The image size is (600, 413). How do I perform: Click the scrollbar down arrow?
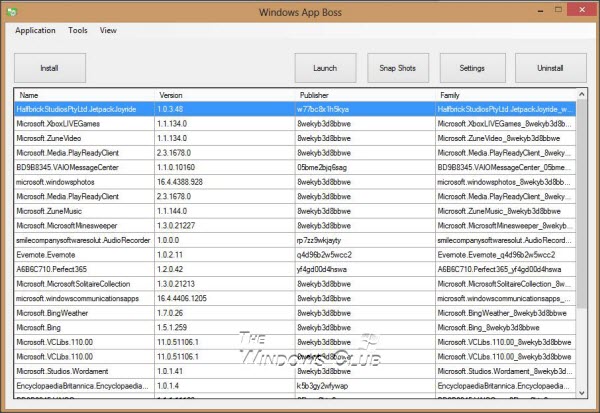tap(582, 393)
